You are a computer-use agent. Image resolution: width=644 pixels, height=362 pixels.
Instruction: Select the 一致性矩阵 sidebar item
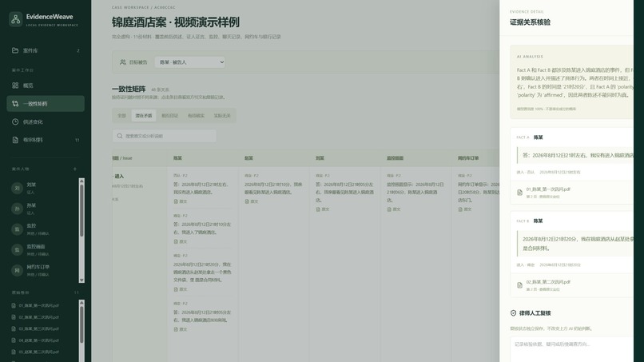tap(46, 104)
